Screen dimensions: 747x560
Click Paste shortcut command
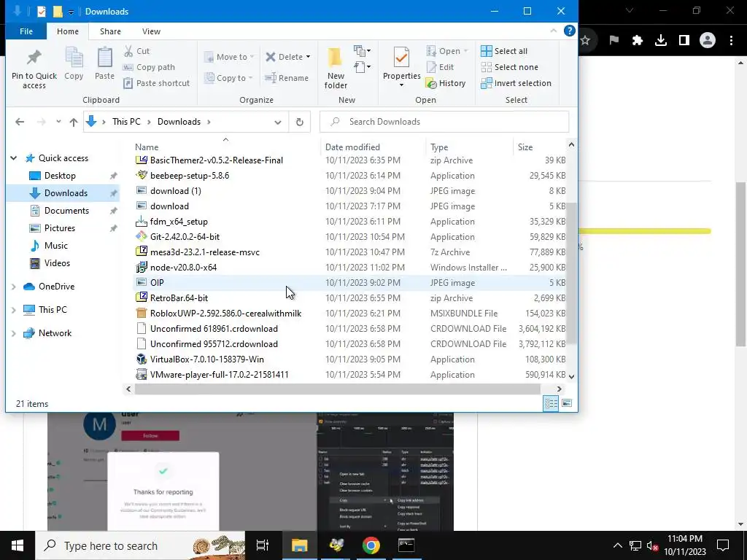(157, 83)
